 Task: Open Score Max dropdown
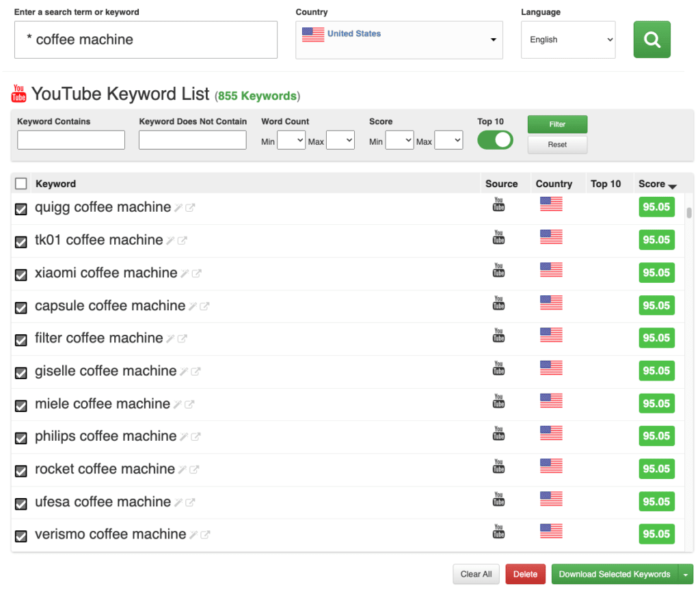coord(448,140)
